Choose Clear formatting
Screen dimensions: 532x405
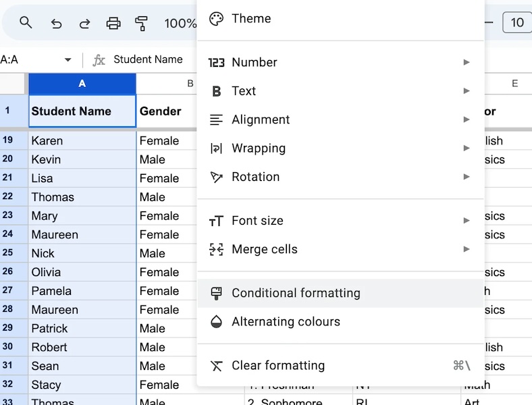click(340, 365)
